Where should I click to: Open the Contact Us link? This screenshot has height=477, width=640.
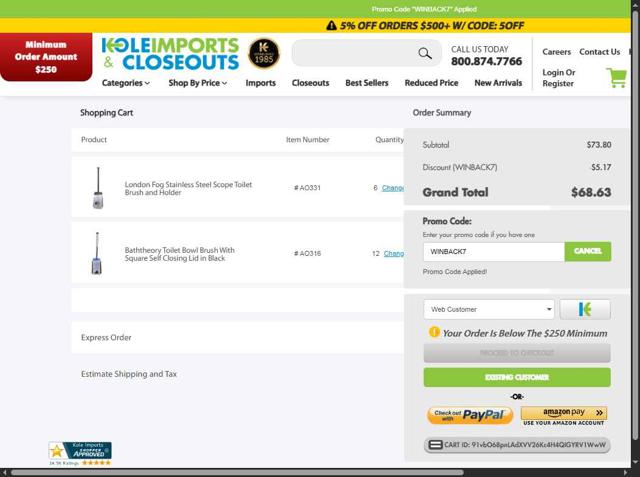click(599, 52)
